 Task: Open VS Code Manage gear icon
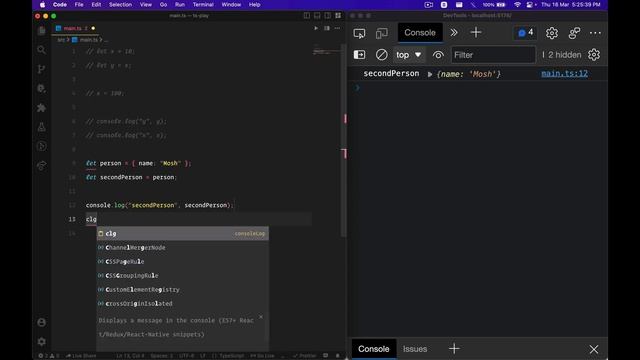42,341
